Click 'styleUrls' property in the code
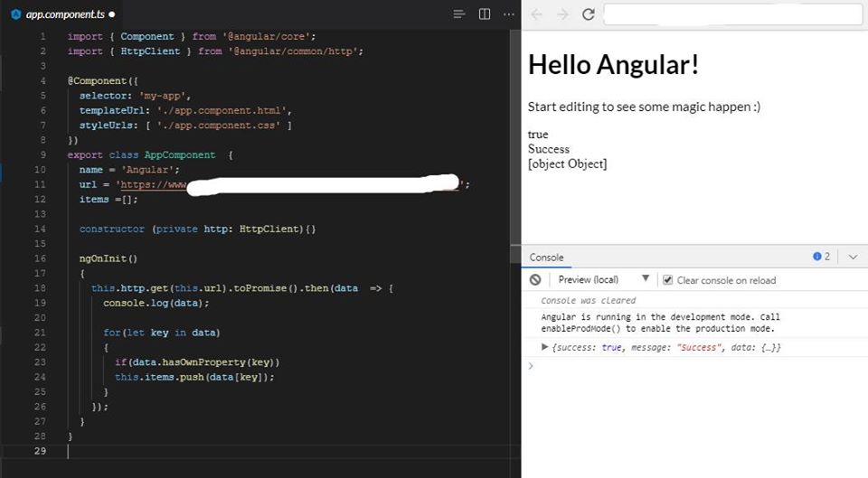868x478 pixels. 106,125
